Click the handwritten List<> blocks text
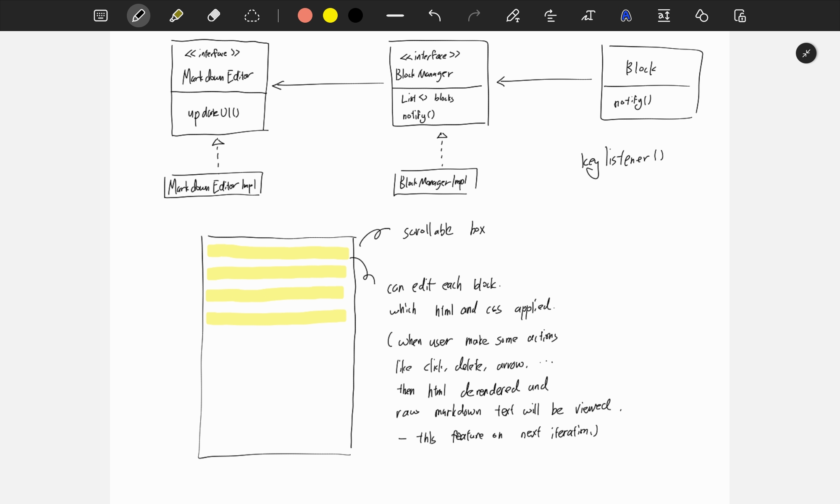The height and width of the screenshot is (504, 840). 428,98
